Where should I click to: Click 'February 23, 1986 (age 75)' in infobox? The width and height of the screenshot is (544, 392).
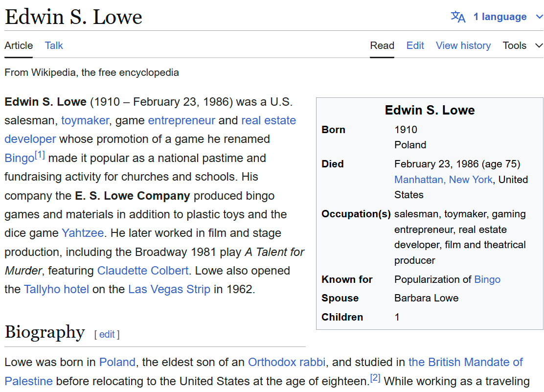[x=457, y=164]
